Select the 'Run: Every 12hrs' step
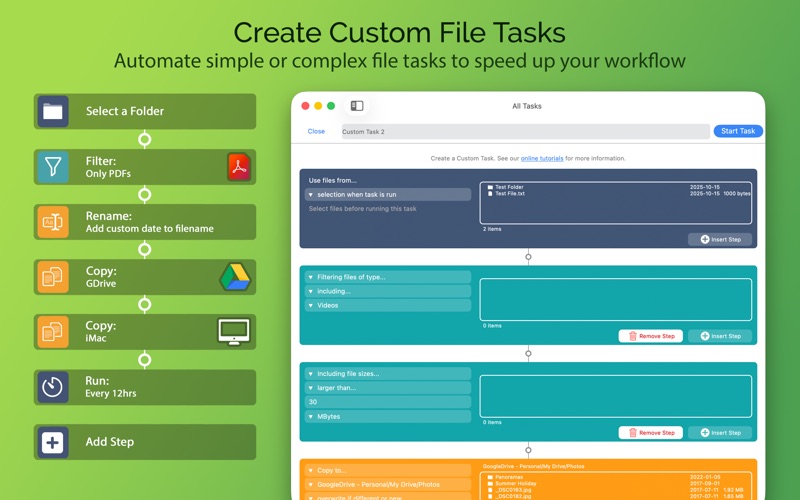The height and width of the screenshot is (500, 800). (145, 387)
